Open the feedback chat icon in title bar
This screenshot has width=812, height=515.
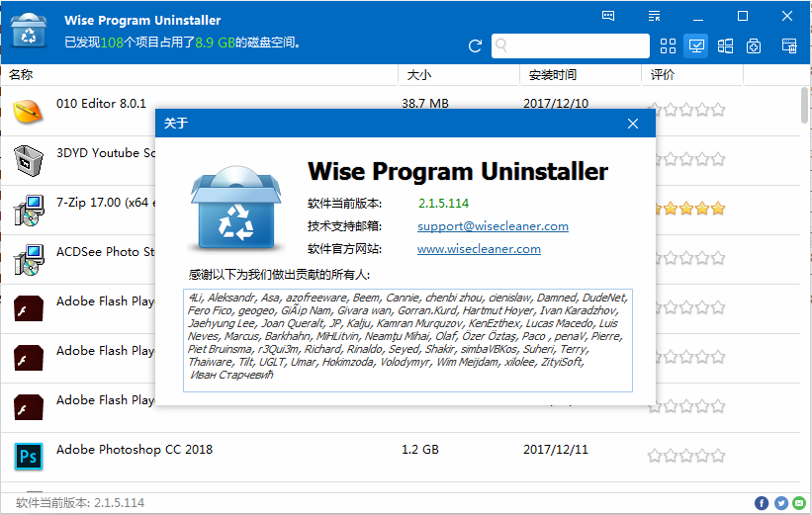pyautogui.click(x=608, y=16)
